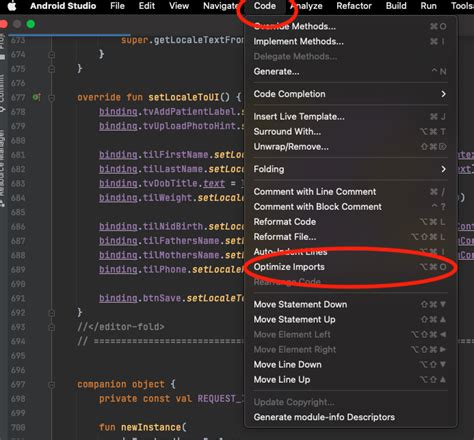This screenshot has width=474, height=440.
Task: Open the View menu
Action: click(x=179, y=6)
